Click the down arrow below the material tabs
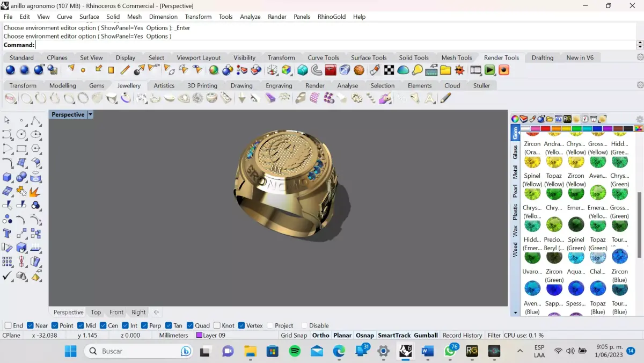The height and width of the screenshot is (363, 644). pyautogui.click(x=516, y=313)
